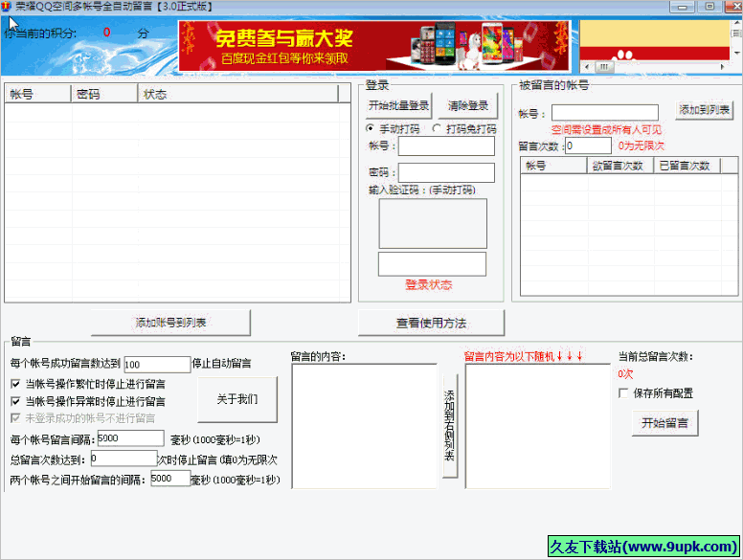This screenshot has width=743, height=560.
Task: Click vertical 添加到右侧列表 button
Action: pyautogui.click(x=450, y=426)
